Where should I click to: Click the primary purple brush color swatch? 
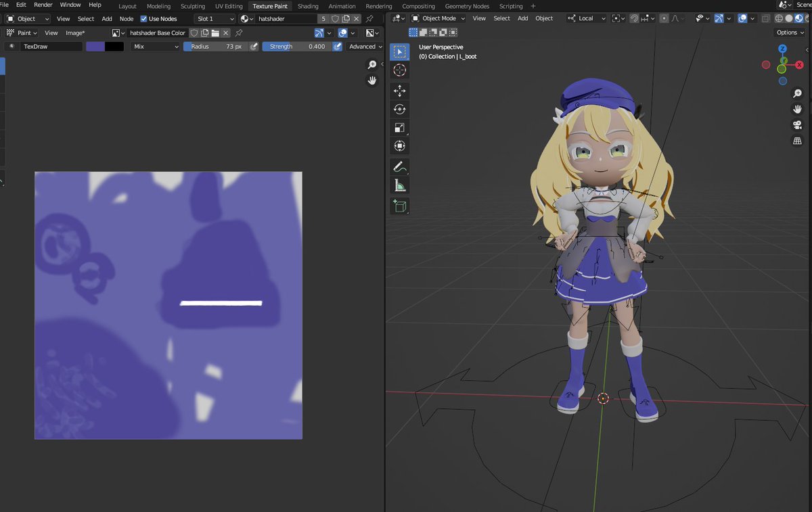tap(95, 47)
